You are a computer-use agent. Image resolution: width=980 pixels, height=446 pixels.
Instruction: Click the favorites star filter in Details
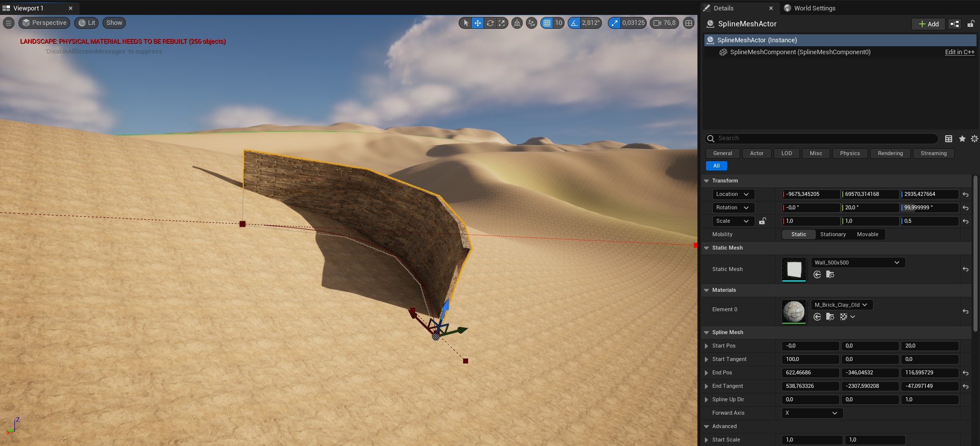[962, 139]
